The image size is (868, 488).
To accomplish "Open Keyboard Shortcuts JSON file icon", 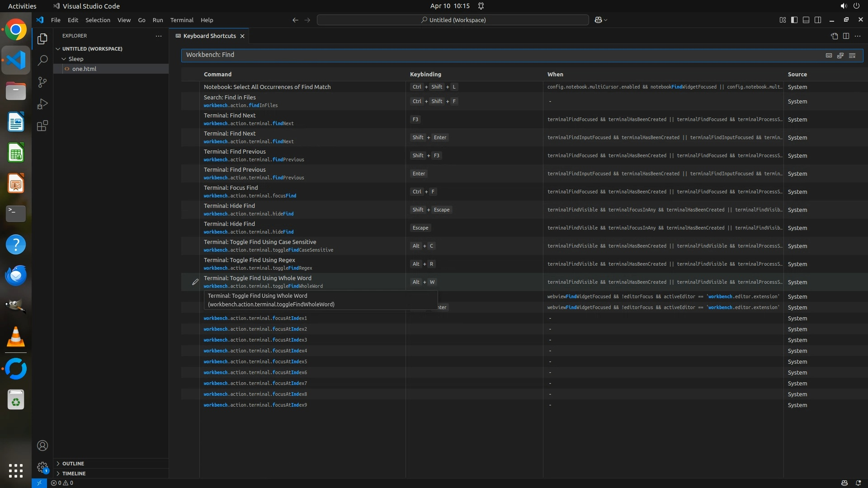I will 834,36.
